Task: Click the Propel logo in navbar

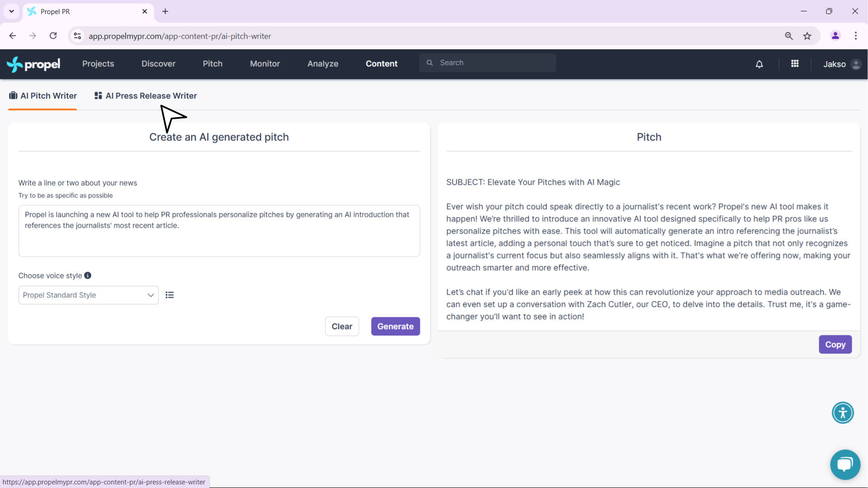Action: pos(33,64)
